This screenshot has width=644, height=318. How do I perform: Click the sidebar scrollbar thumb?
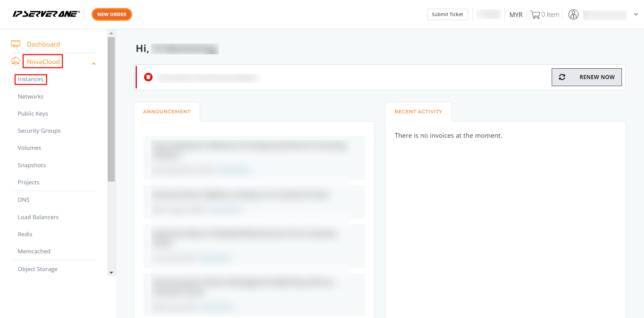click(111, 109)
